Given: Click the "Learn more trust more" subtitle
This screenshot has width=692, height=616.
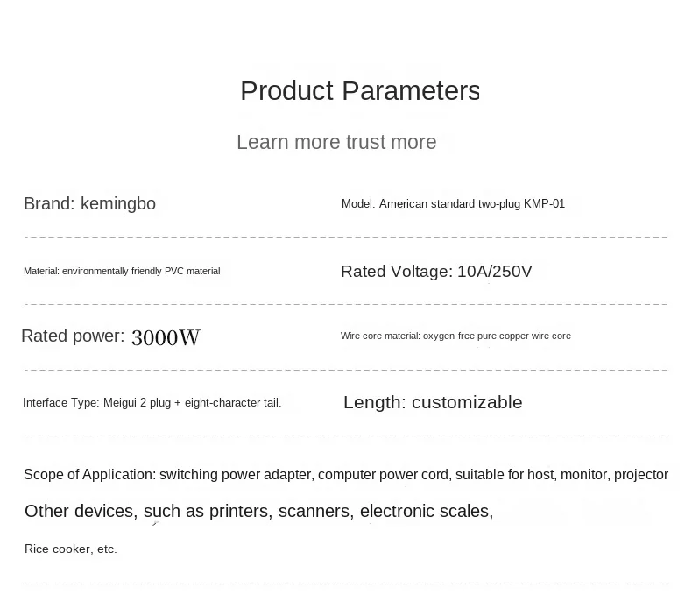Looking at the screenshot, I should [336, 142].
